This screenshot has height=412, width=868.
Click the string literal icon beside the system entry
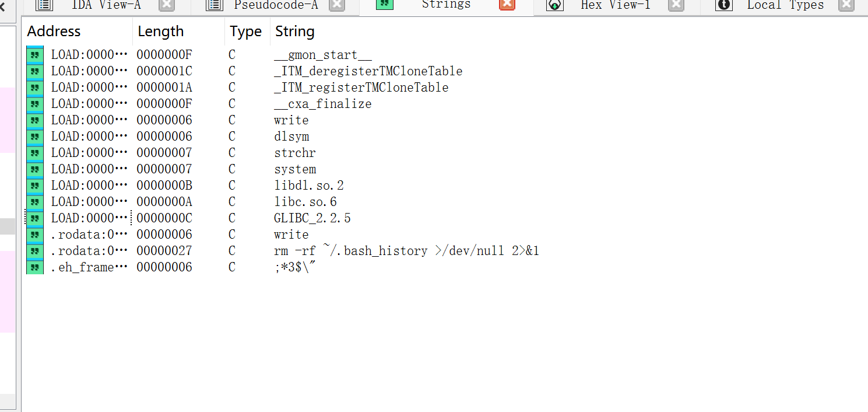coord(34,169)
